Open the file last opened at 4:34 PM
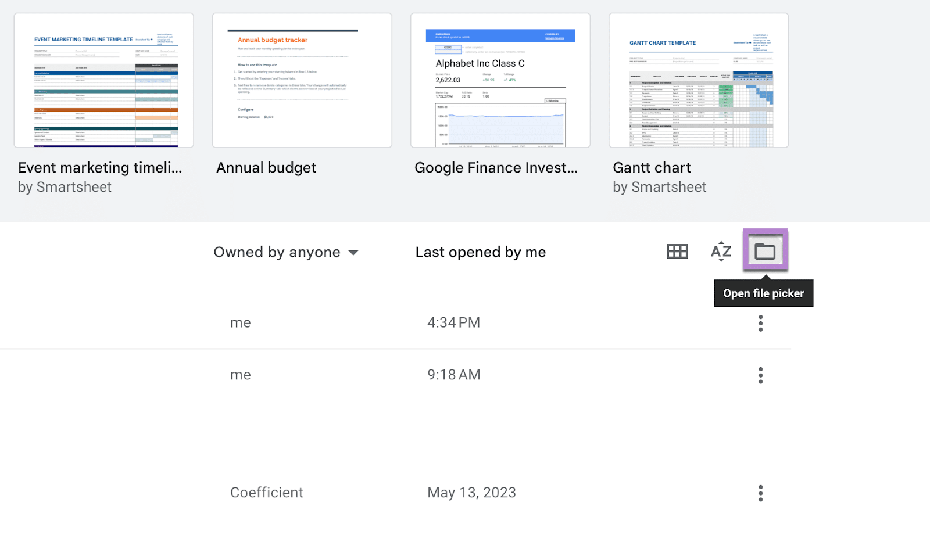Viewport: 930px width, 560px height. (453, 323)
